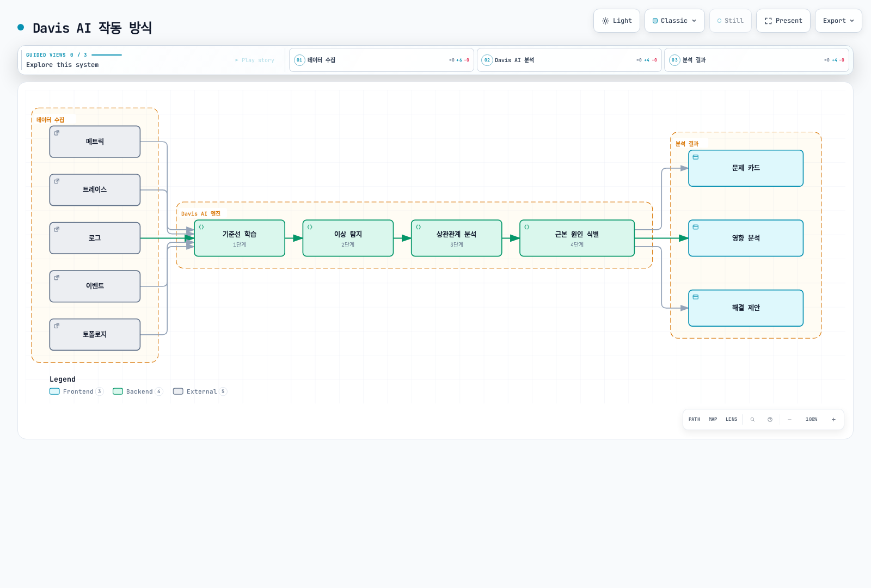Open the Classic style dropdown
This screenshot has height=588, width=871.
674,21
